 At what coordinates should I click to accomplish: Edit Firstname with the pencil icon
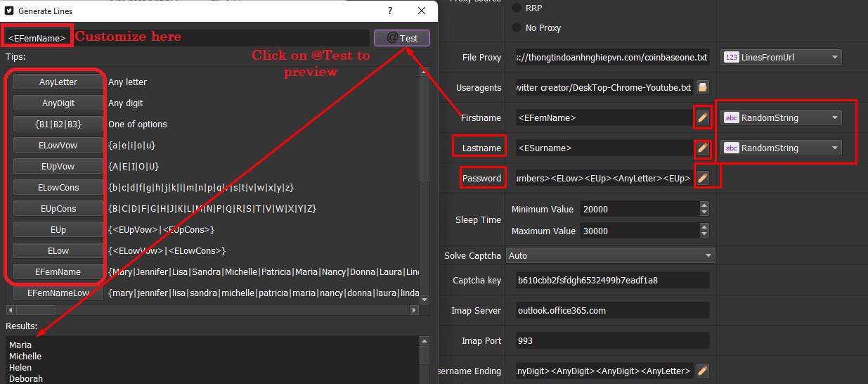(702, 118)
